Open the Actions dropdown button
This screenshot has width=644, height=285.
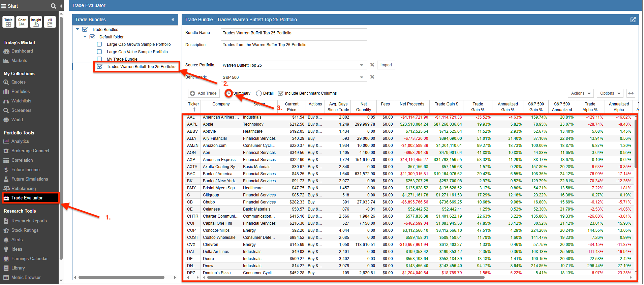pyautogui.click(x=581, y=93)
